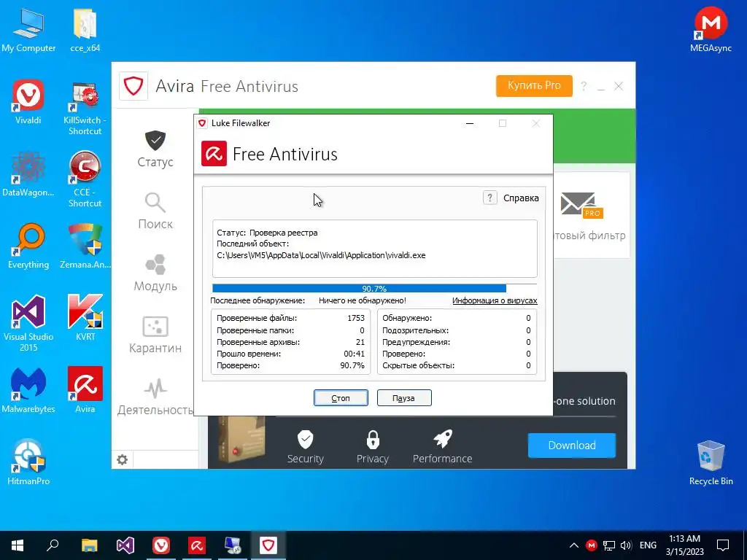
Task: Open the network computers taskbar item
Action: point(233,545)
